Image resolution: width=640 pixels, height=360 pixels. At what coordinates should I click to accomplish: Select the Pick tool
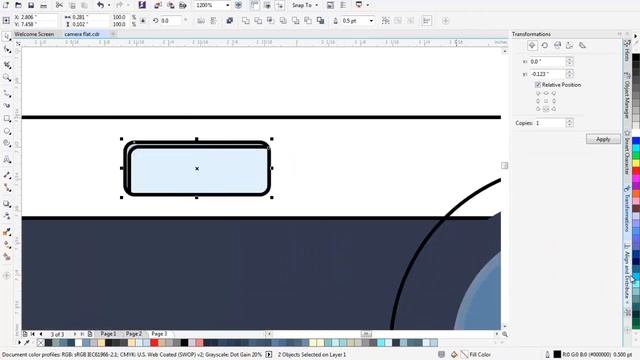tap(7, 37)
